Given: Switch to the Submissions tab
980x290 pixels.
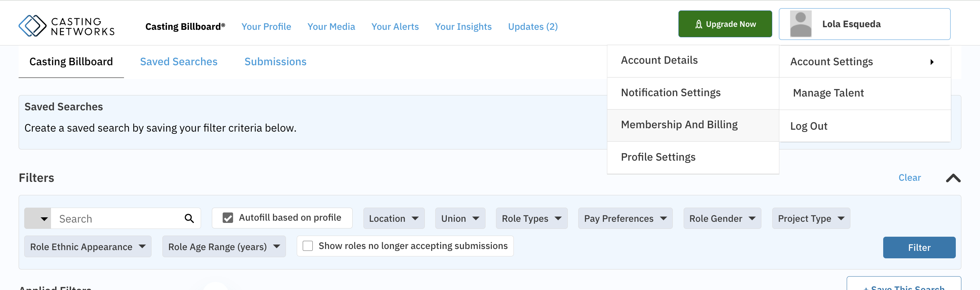Looking at the screenshot, I should tap(275, 62).
